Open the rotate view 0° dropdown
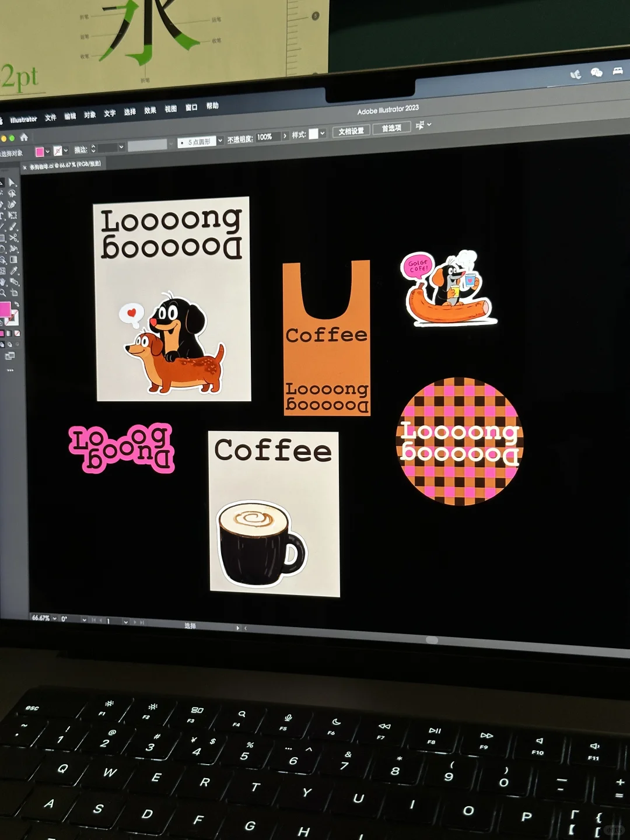Screen dimensions: 630x840 [x=85, y=620]
